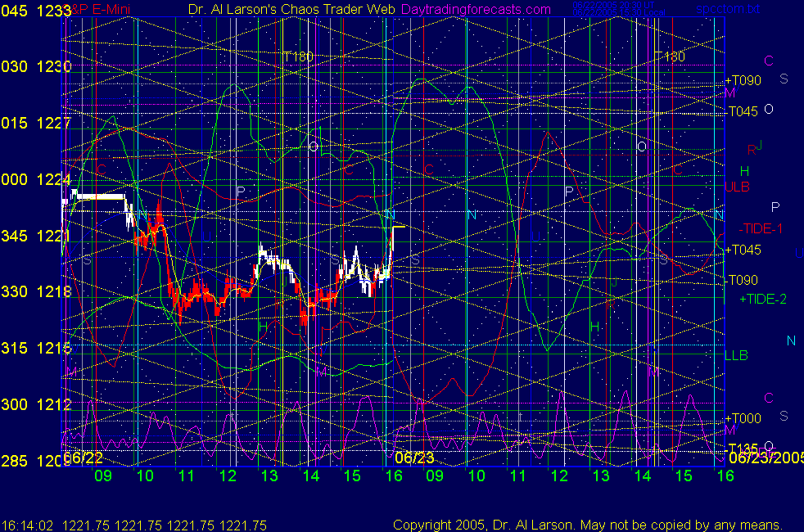Click the "330 1218" price axis label
The width and height of the screenshot is (804, 532).
point(36,291)
